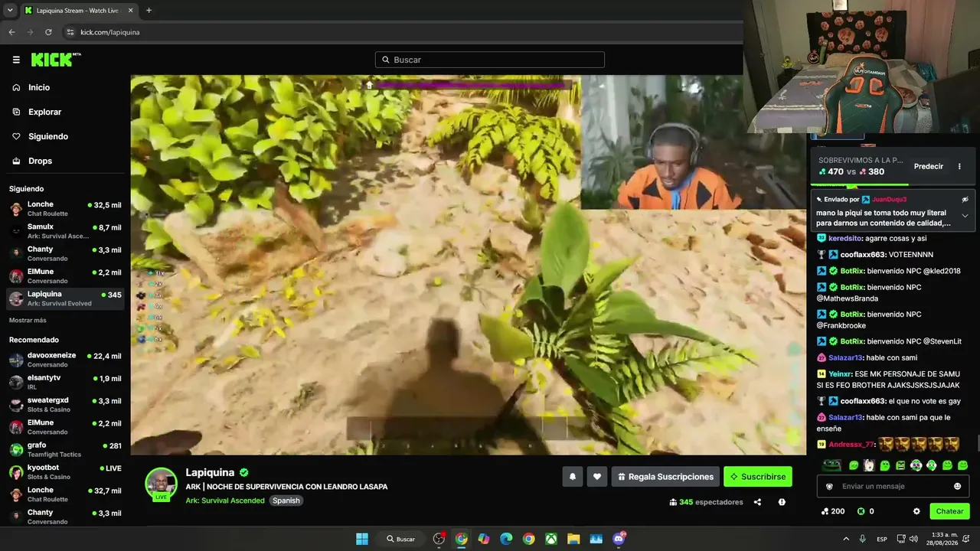Open Discord from the taskbar
Screen dimensions: 980x551
pyautogui.click(x=619, y=539)
